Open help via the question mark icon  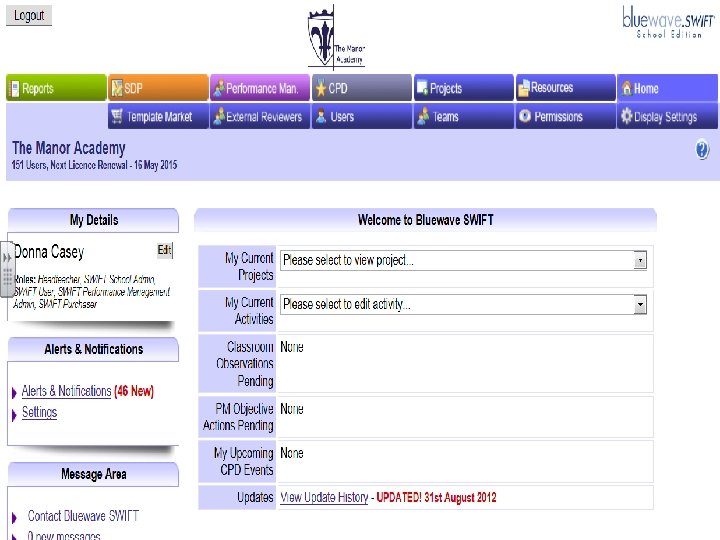702,150
